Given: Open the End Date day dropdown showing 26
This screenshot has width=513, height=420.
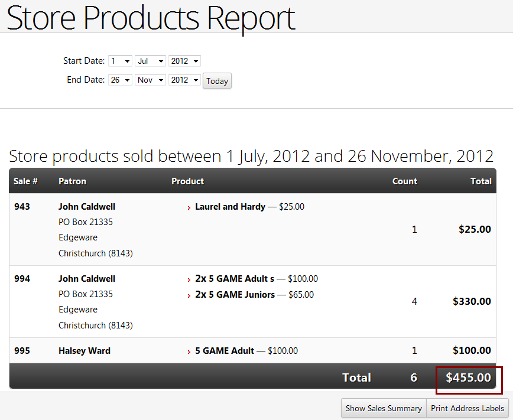Looking at the screenshot, I should (x=120, y=80).
